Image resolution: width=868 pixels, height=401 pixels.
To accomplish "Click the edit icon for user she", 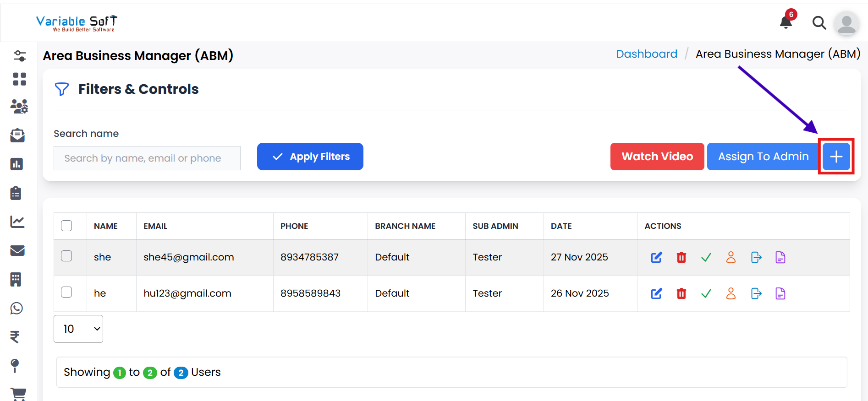I will [x=656, y=257].
